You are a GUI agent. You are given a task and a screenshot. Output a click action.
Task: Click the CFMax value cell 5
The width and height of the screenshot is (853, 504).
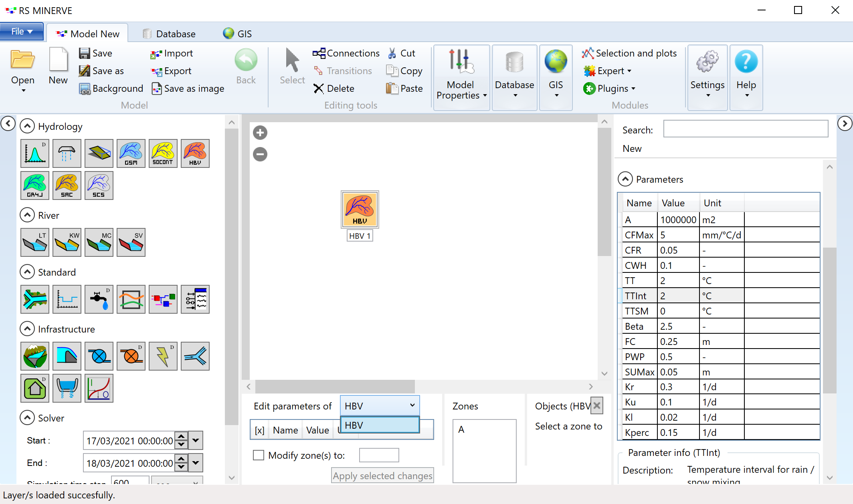point(678,235)
